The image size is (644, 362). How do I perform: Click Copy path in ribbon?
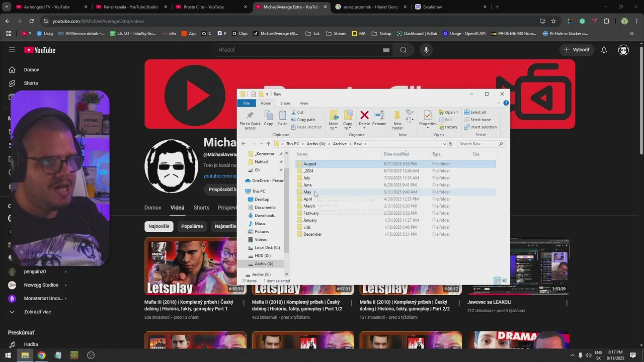(x=302, y=120)
